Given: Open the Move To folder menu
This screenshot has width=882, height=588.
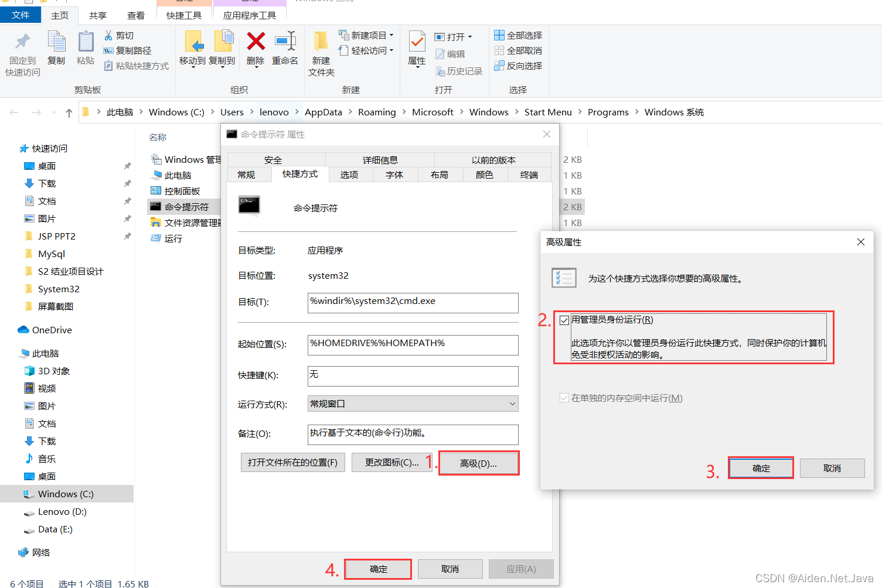Looking at the screenshot, I should (192, 50).
